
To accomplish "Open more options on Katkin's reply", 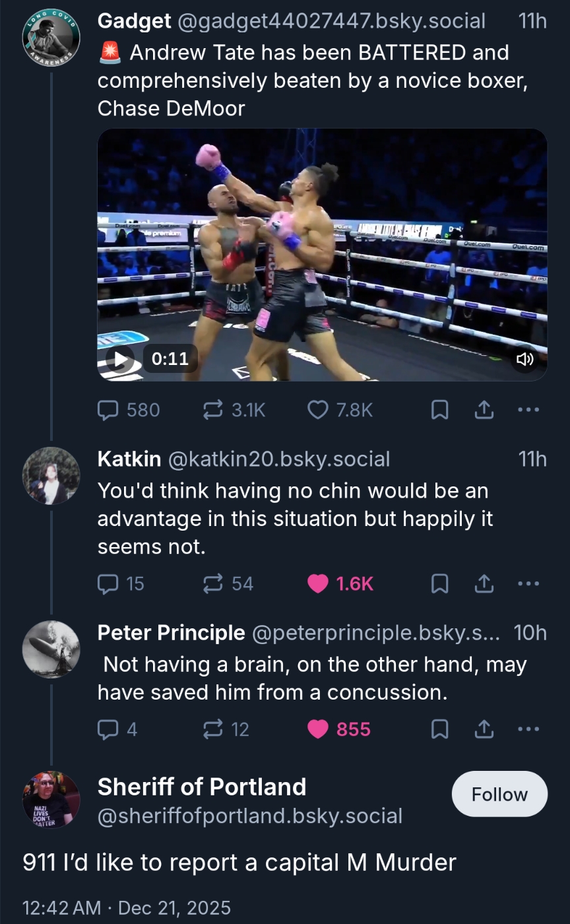I will pos(528,583).
